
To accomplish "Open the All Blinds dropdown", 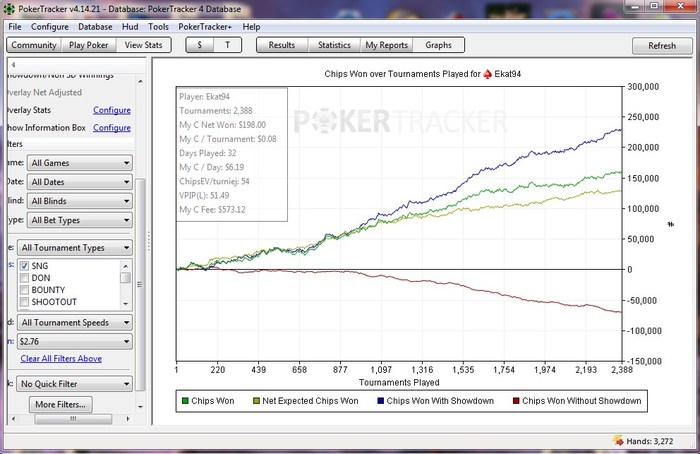I will 80,201.
